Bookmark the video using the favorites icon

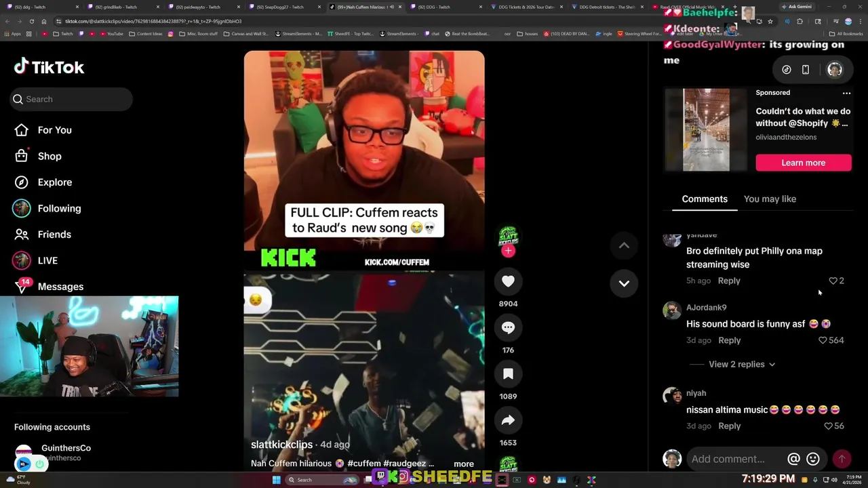point(508,374)
